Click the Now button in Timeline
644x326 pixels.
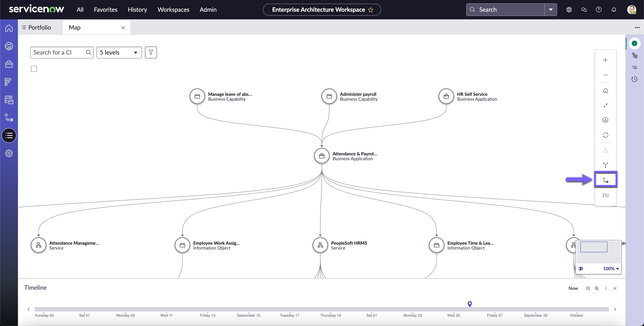click(x=573, y=288)
